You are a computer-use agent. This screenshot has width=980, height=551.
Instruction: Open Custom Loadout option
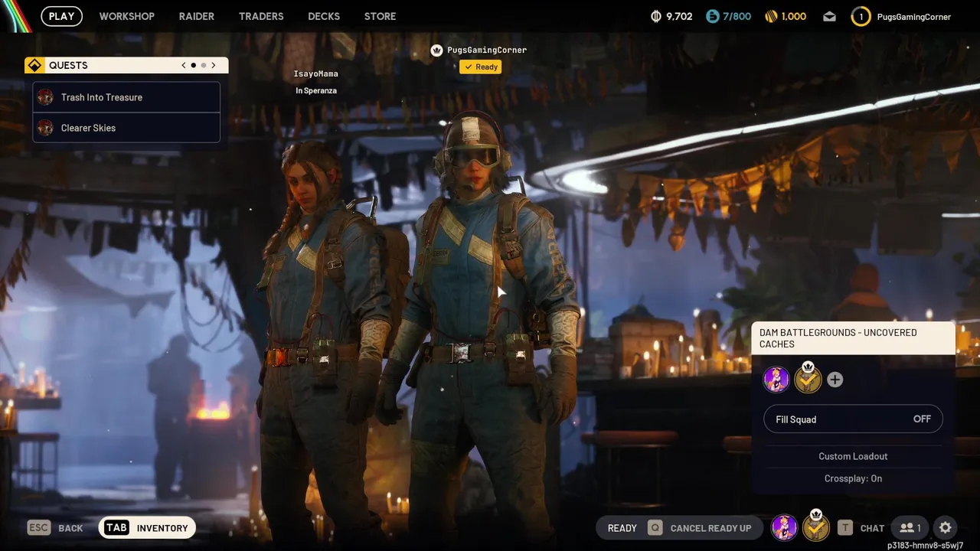pyautogui.click(x=853, y=456)
